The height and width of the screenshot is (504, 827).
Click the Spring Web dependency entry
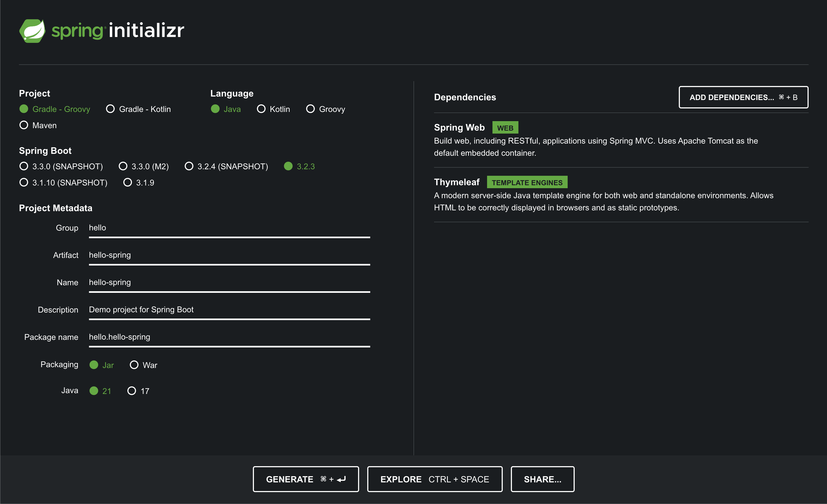(x=459, y=128)
